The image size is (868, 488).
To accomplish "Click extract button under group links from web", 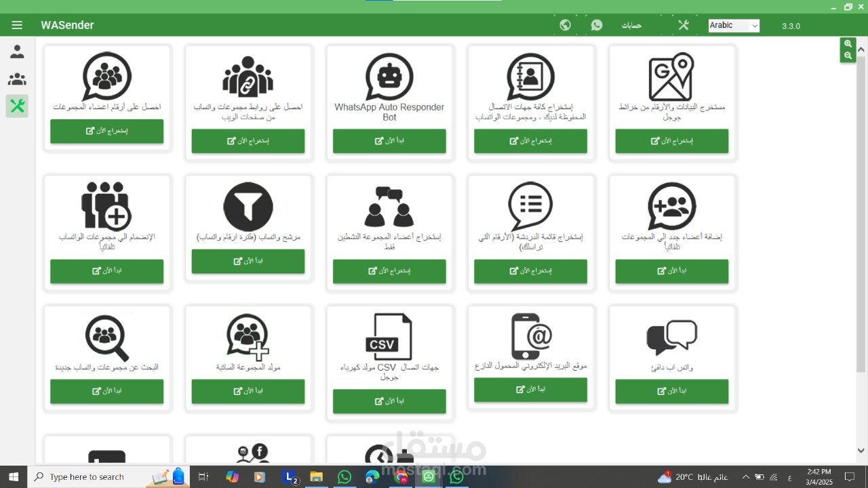I will tap(248, 141).
